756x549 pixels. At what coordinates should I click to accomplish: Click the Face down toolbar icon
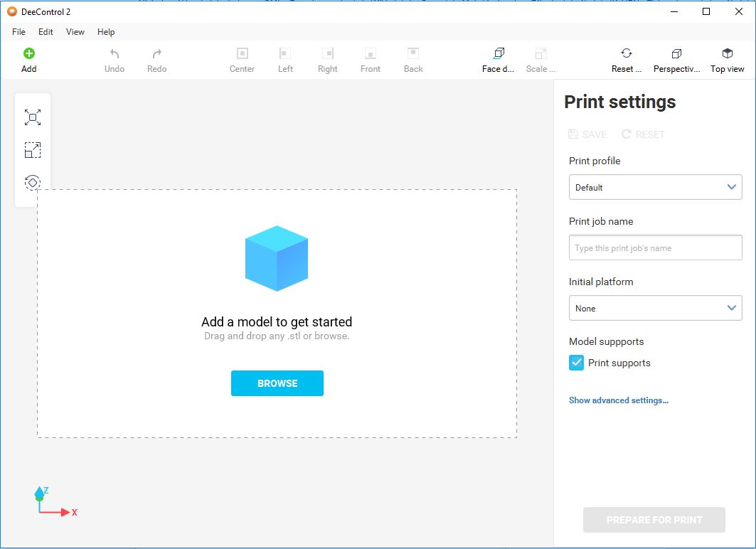[x=498, y=54]
